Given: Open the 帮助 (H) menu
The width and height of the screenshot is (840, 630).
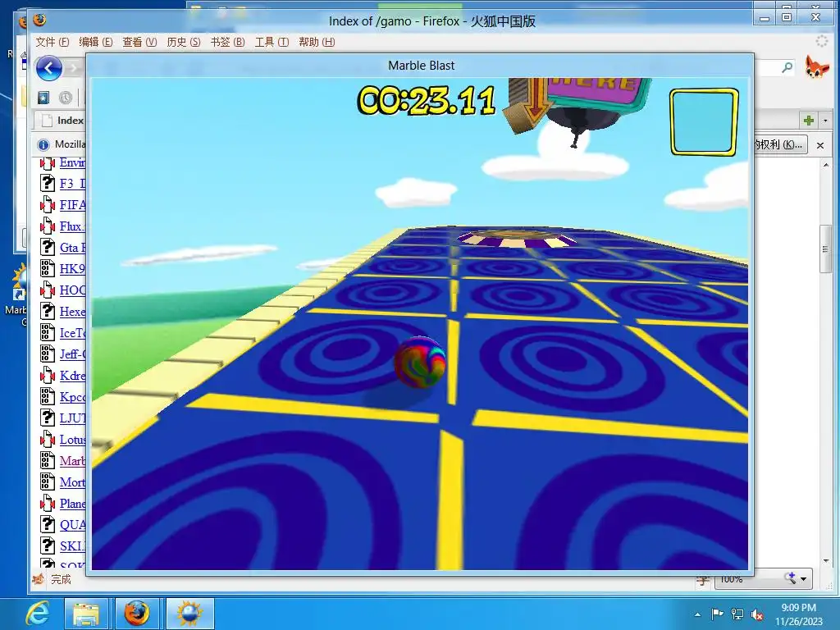Looking at the screenshot, I should [x=317, y=42].
